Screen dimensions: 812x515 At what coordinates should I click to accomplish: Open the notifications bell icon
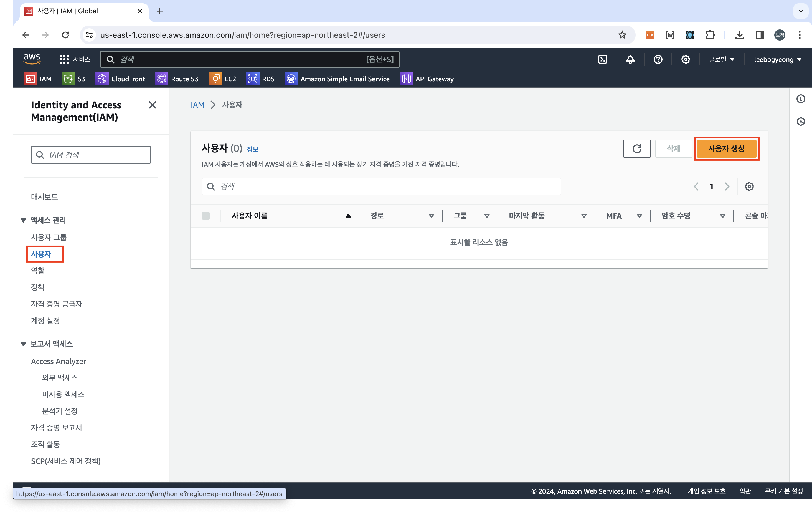pyautogui.click(x=630, y=59)
